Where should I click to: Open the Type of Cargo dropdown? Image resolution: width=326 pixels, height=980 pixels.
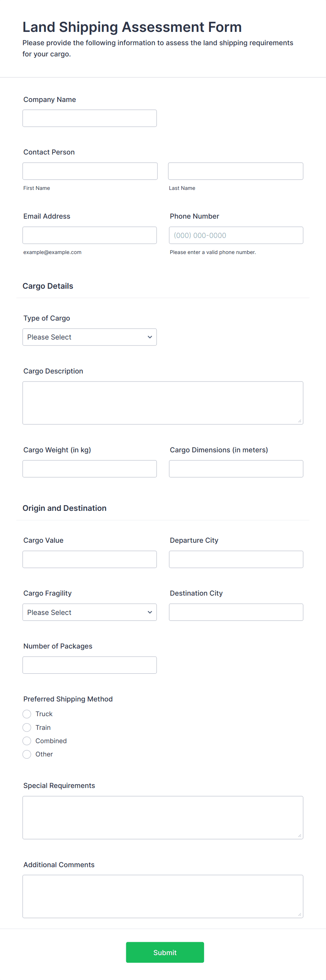(89, 337)
